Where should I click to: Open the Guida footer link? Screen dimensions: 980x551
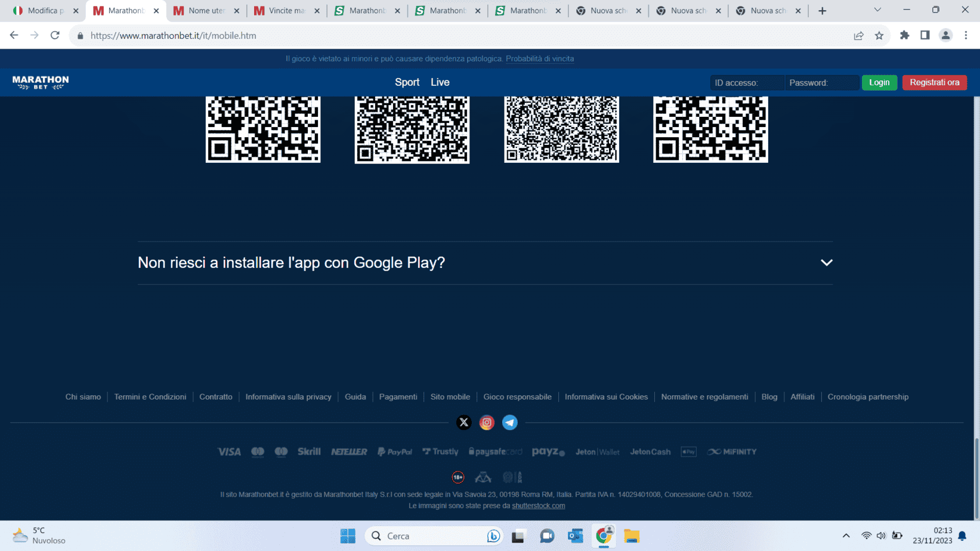click(x=355, y=397)
